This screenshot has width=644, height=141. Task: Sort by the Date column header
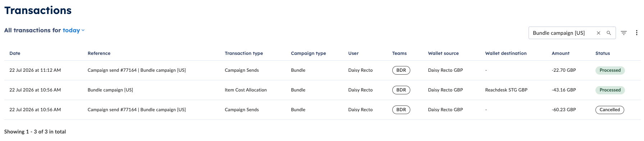coord(15,53)
